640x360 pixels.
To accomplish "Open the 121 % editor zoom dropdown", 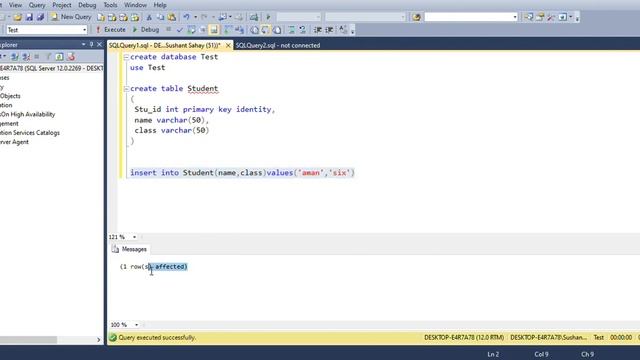I will 134,237.
